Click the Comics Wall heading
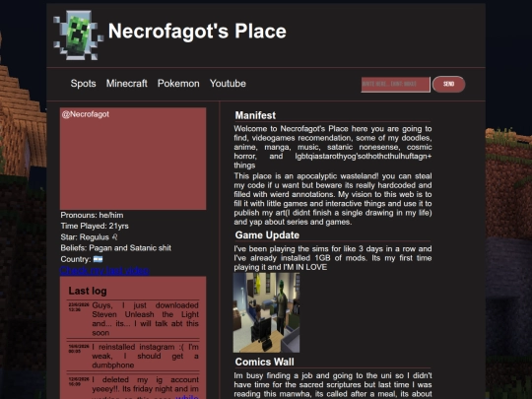Image resolution: width=532 pixels, height=399 pixels. tap(265, 362)
